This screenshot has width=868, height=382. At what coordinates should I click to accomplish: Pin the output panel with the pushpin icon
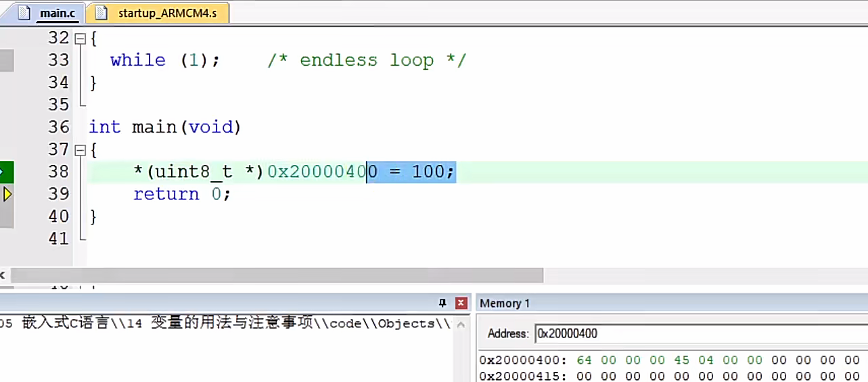coord(442,303)
